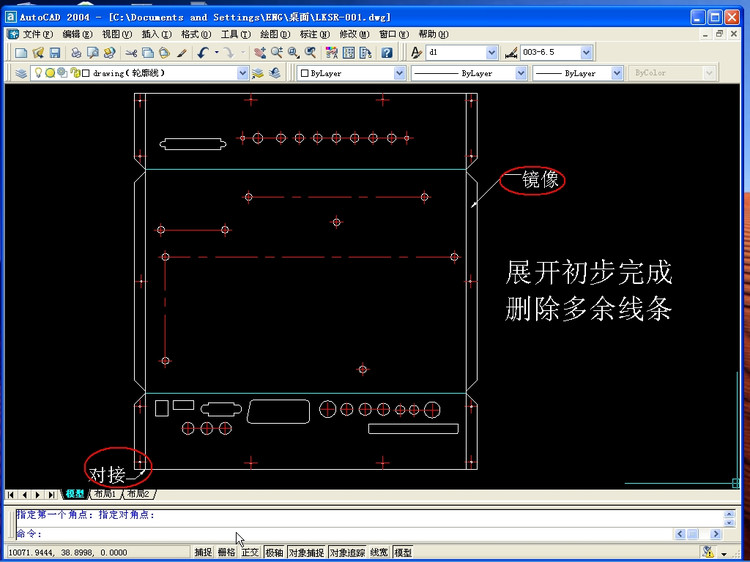The height and width of the screenshot is (562, 750).
Task: Open communication center tray icon in status bar
Action: tap(708, 551)
